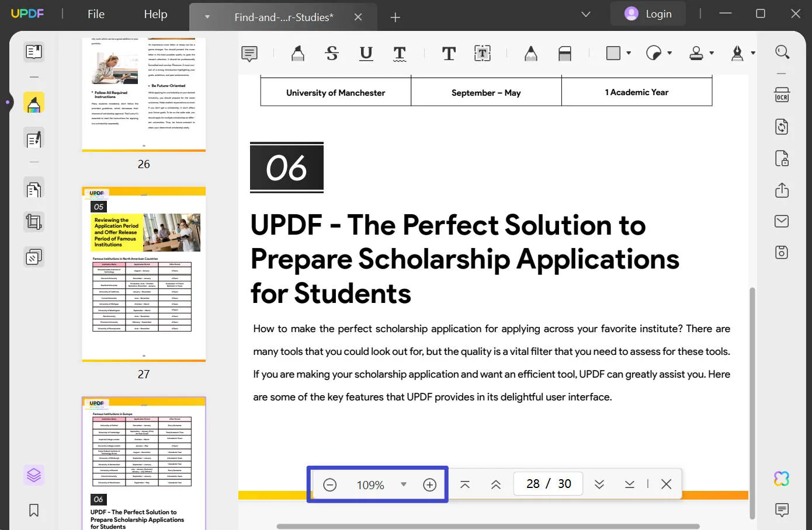Select the Highlight text tool
The image size is (812, 530).
tap(298, 54)
